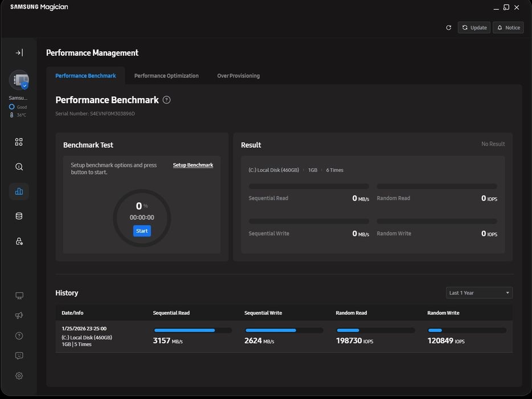Open the Performance Management bar chart icon
Image resolution: width=532 pixels, height=399 pixels.
(x=19, y=192)
